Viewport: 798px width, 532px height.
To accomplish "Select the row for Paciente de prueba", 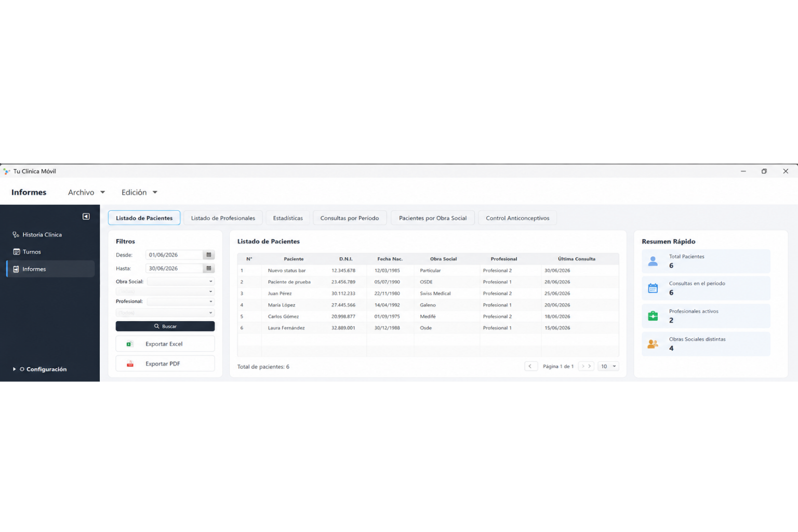I will click(x=428, y=282).
